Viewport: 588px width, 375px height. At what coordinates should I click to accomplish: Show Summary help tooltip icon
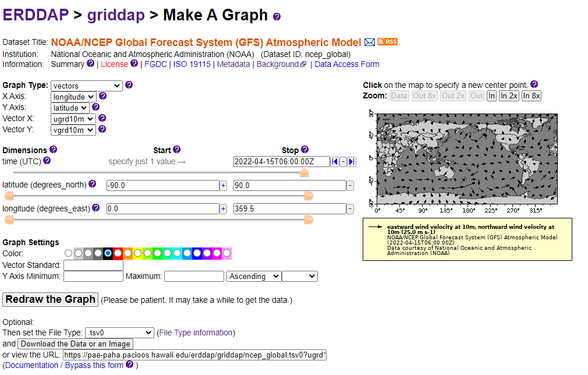(x=90, y=63)
